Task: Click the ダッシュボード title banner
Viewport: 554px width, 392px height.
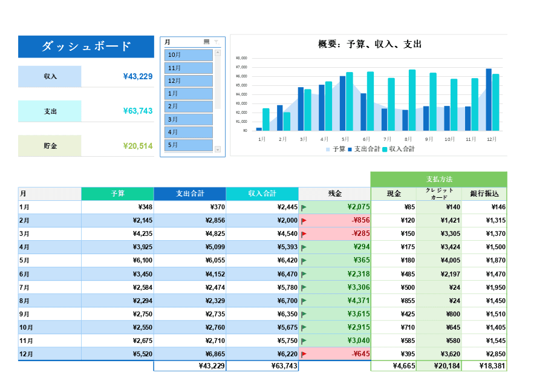Action: [86, 47]
